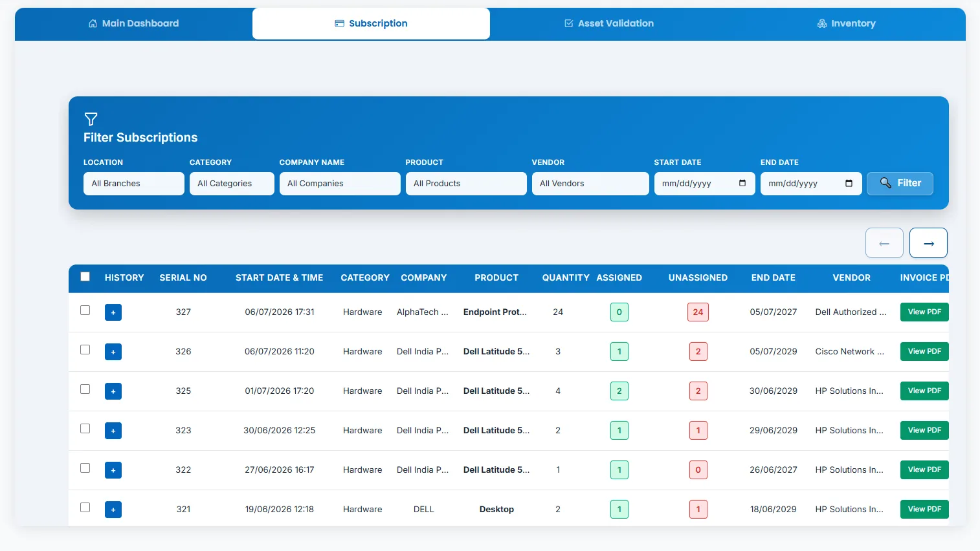980x551 pixels.
Task: Click red unassigned badge 24
Action: click(x=698, y=312)
